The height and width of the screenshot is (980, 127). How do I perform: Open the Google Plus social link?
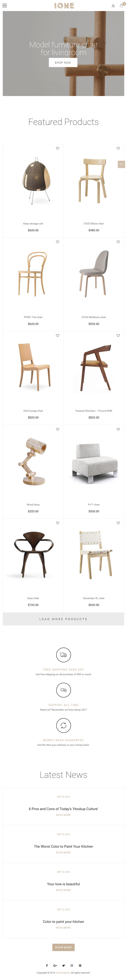[55, 965]
